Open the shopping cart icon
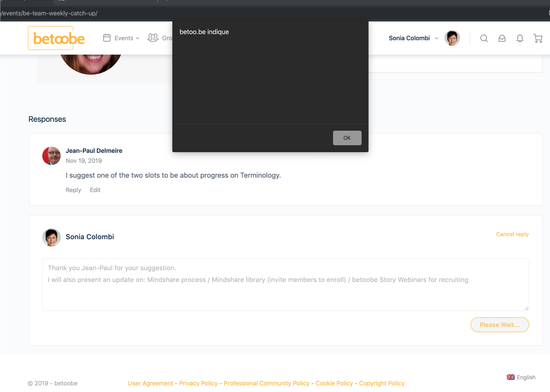This screenshot has width=550, height=392. coord(538,38)
